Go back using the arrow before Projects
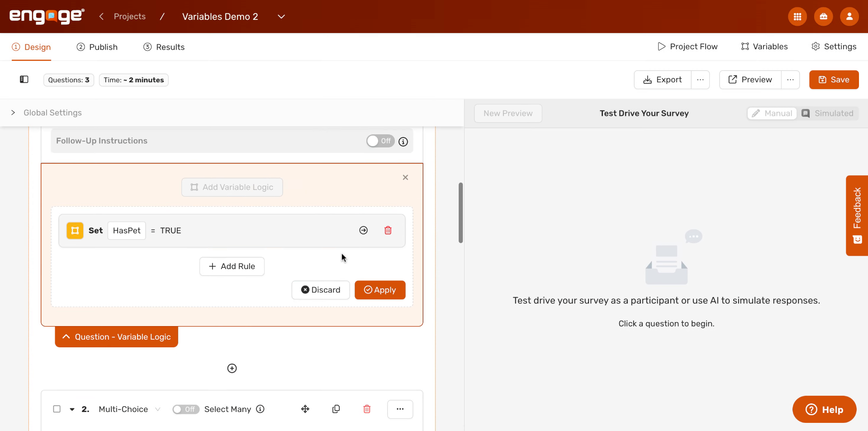868x431 pixels. pyautogui.click(x=101, y=17)
